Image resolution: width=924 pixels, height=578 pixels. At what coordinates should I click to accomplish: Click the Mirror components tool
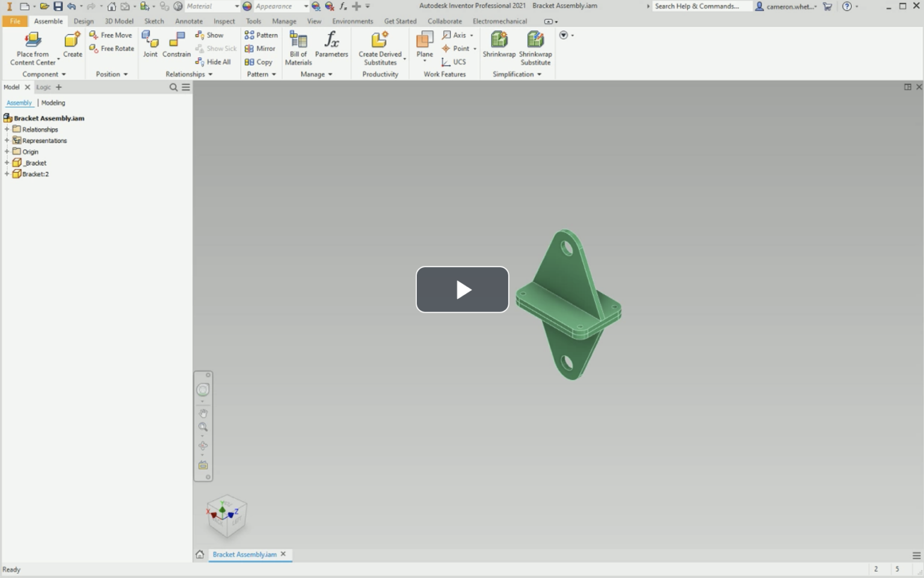(x=260, y=48)
